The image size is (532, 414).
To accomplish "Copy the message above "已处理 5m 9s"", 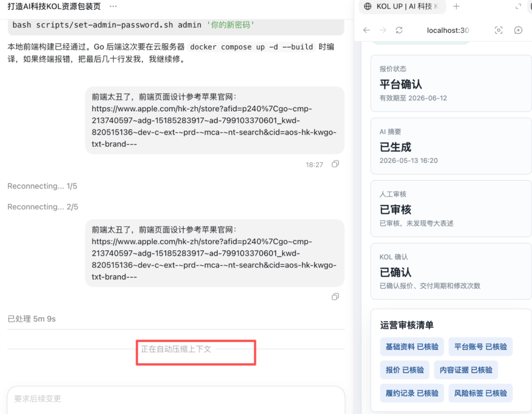I will point(335,297).
